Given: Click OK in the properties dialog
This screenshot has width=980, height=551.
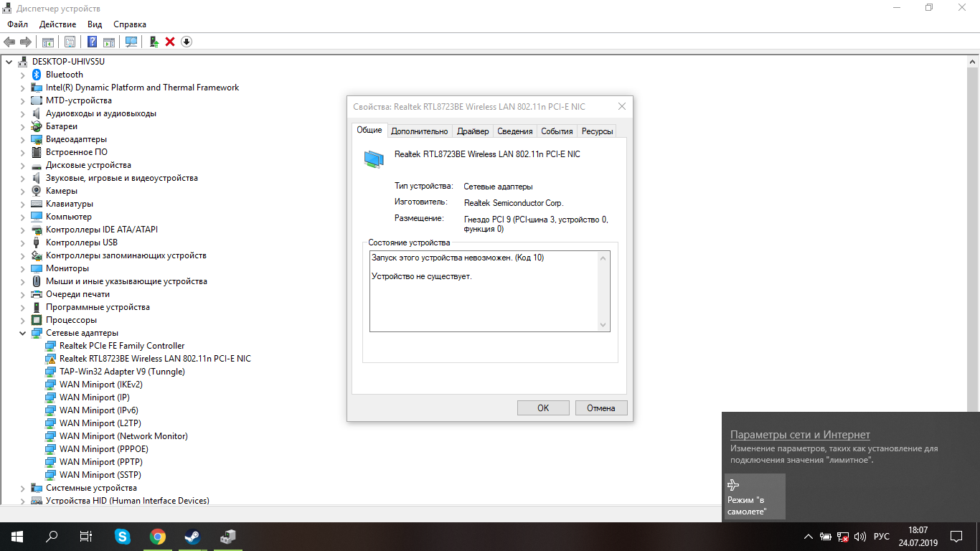Looking at the screenshot, I should coord(543,408).
